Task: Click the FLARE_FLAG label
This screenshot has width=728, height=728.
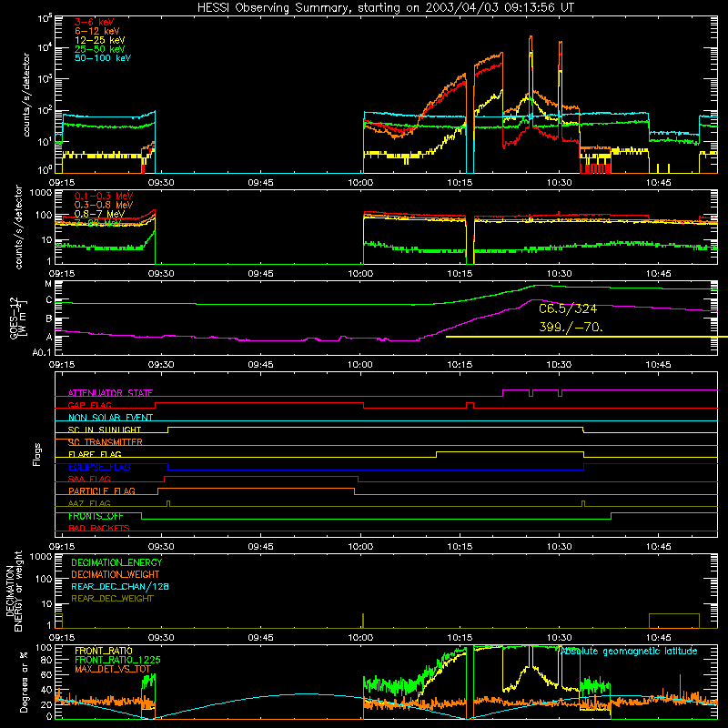Action: 95,454
